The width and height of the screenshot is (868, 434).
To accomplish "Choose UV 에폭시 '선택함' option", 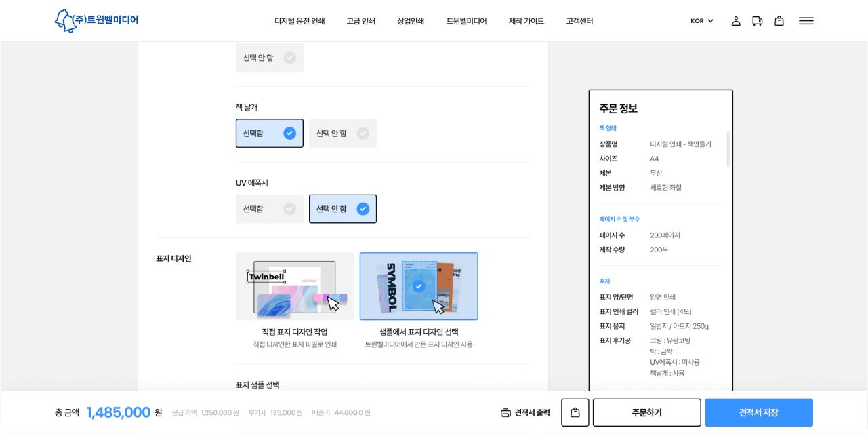I will (270, 209).
